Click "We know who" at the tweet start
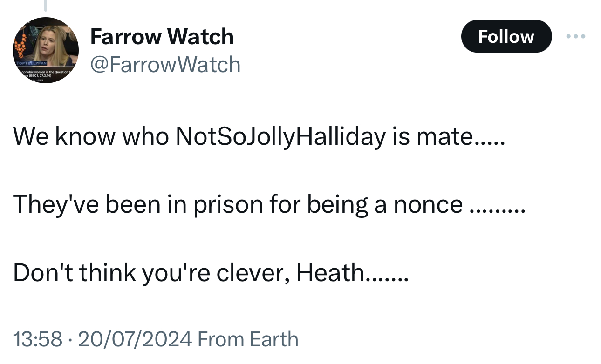The height and width of the screenshot is (364, 601). coord(91,136)
